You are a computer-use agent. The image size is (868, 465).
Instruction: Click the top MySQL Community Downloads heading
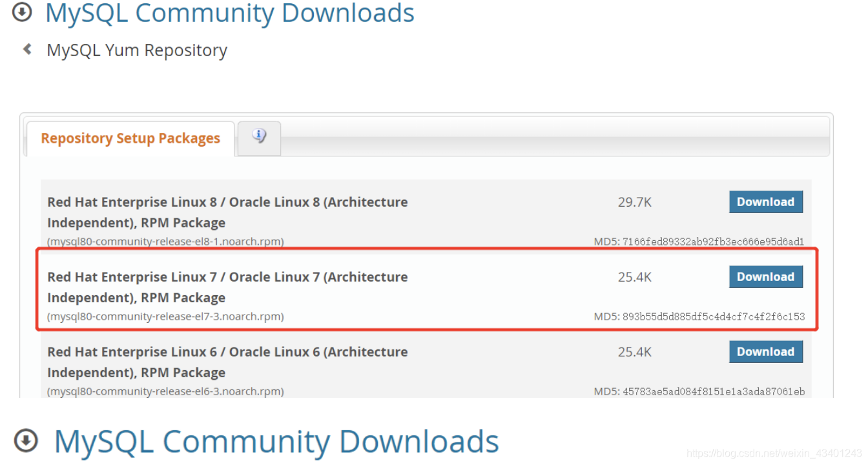(230, 13)
